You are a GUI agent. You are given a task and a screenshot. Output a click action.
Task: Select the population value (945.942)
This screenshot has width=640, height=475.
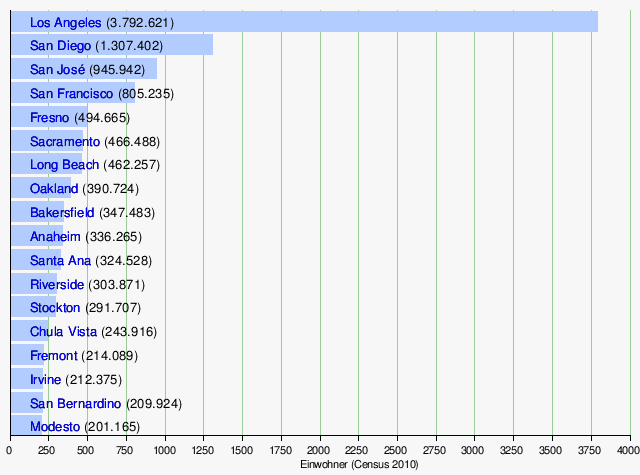117,69
